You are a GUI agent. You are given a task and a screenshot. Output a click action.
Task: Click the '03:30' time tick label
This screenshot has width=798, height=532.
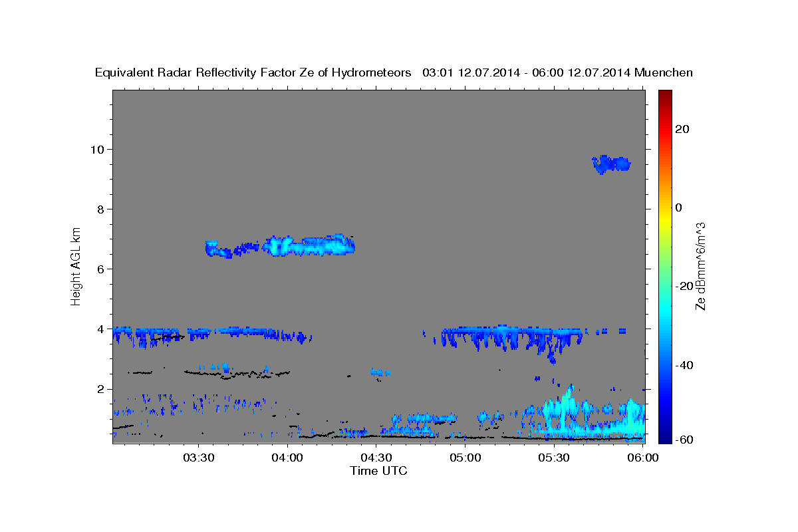coord(199,458)
